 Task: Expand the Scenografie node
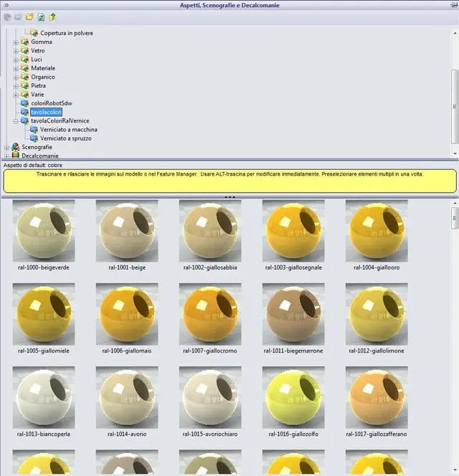[6, 148]
